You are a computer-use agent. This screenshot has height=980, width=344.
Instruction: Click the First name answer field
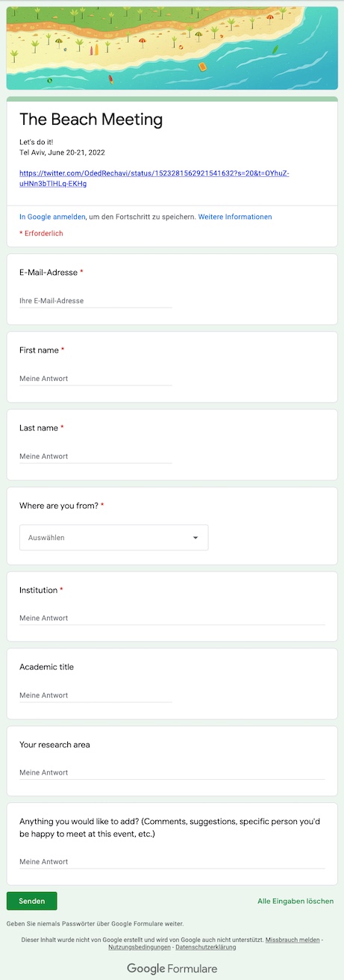96,379
